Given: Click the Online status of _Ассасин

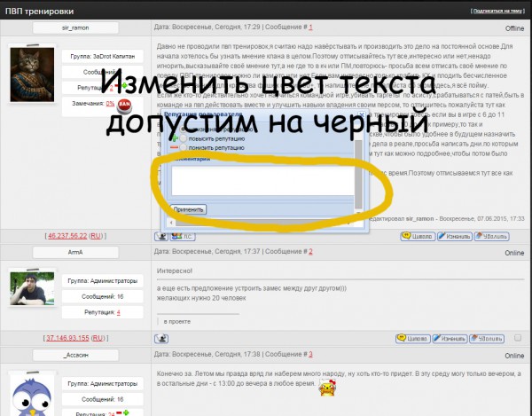Looking at the screenshot, I should [514, 356].
